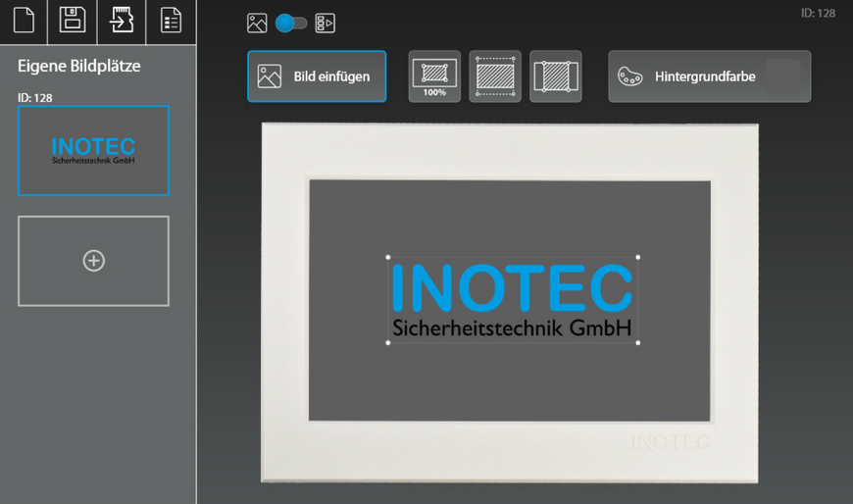Screen dimensions: 853x504
Task: Toggle the image/slideshow mode switch
Action: point(291,23)
